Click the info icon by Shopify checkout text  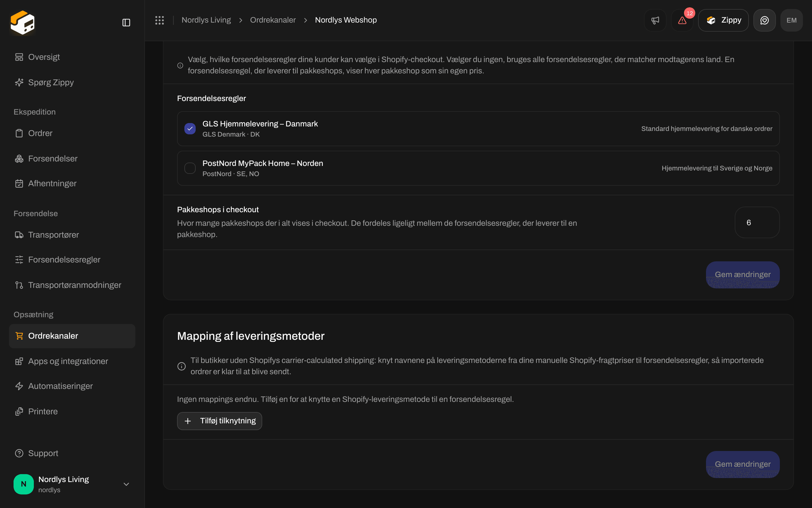(180, 65)
